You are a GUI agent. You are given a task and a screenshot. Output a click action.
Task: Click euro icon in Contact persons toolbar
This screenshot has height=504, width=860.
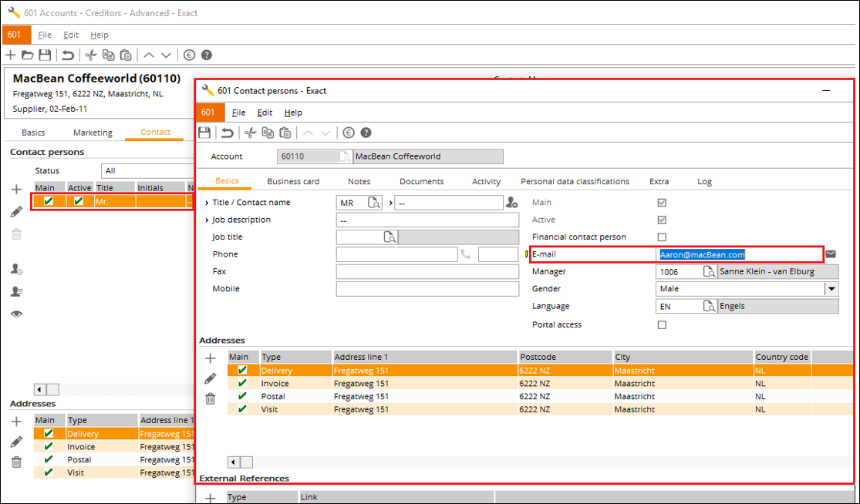tap(349, 133)
